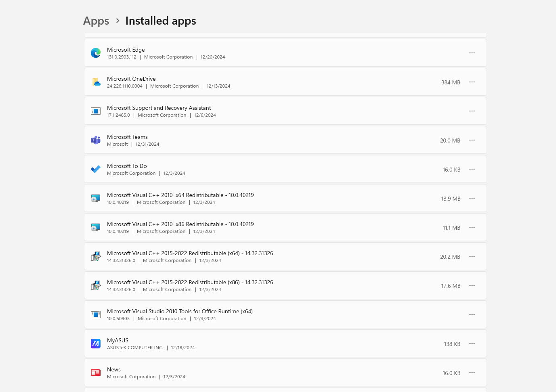Open options for Visual C++ 2015-2022 (x86)

click(x=472, y=285)
